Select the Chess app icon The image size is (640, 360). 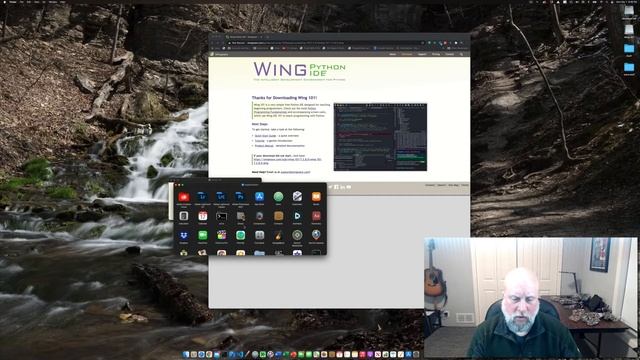point(240,216)
